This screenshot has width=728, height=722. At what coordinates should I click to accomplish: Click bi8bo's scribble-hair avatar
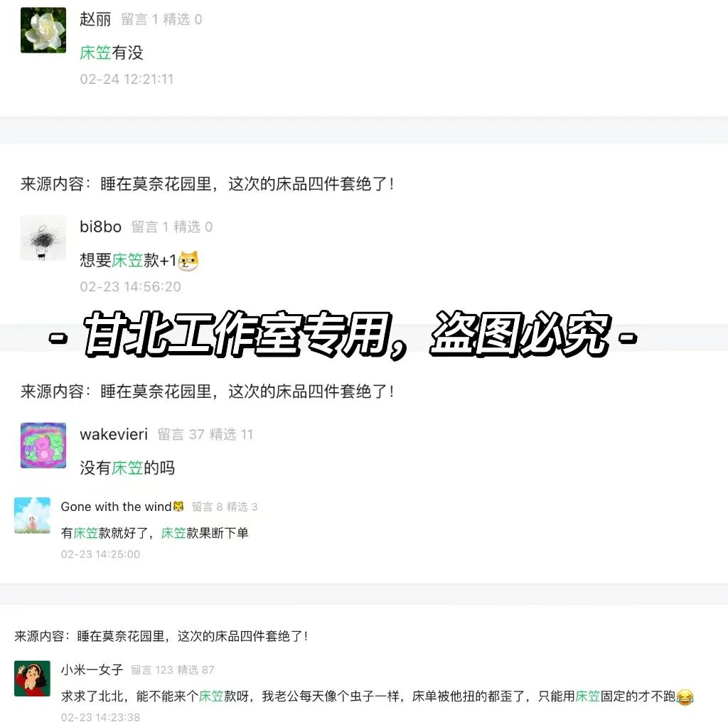point(43,237)
